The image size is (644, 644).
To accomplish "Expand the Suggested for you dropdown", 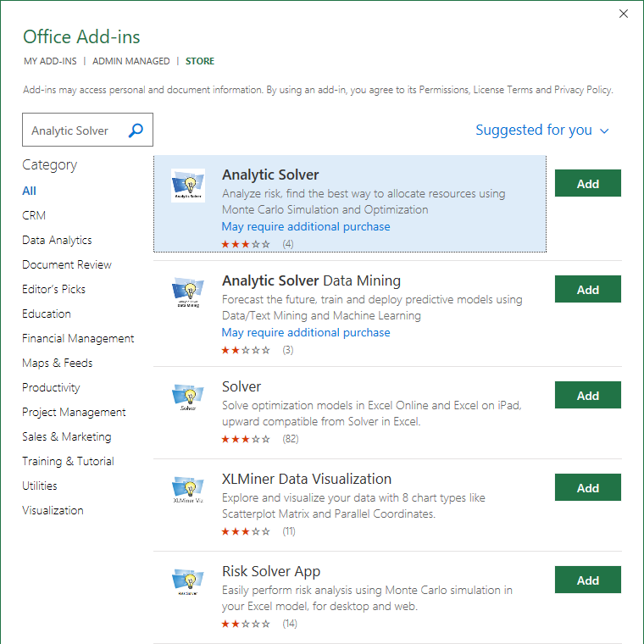I will (x=542, y=130).
